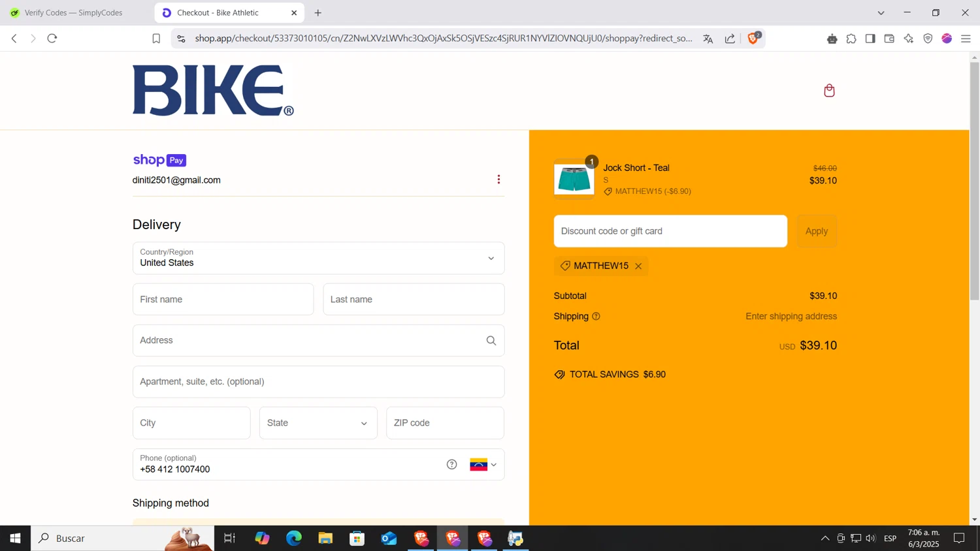Screen dimensions: 980x551
Task: Open the phone country flag selector
Action: point(483,465)
